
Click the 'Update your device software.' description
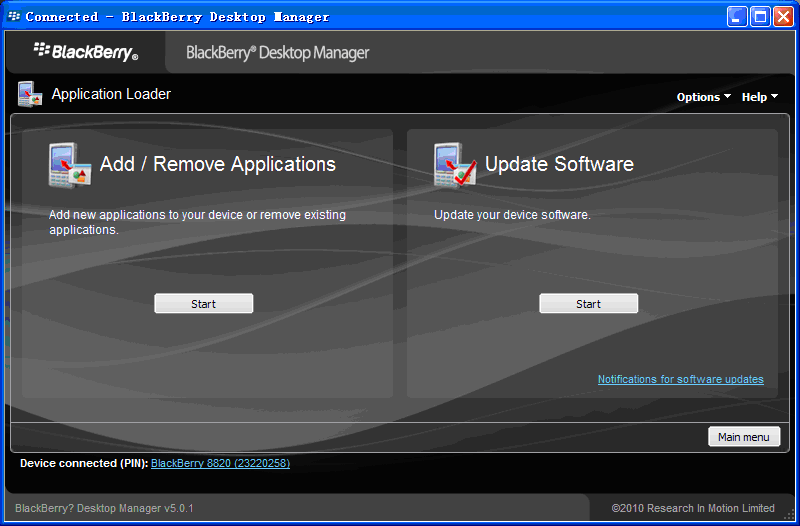pyautogui.click(x=512, y=215)
